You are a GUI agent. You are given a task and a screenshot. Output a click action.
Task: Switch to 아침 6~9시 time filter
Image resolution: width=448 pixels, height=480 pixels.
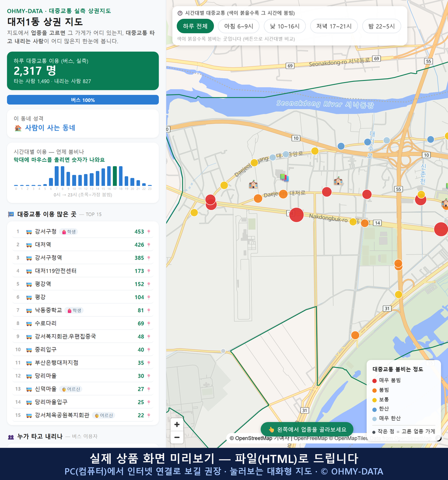[x=239, y=26]
